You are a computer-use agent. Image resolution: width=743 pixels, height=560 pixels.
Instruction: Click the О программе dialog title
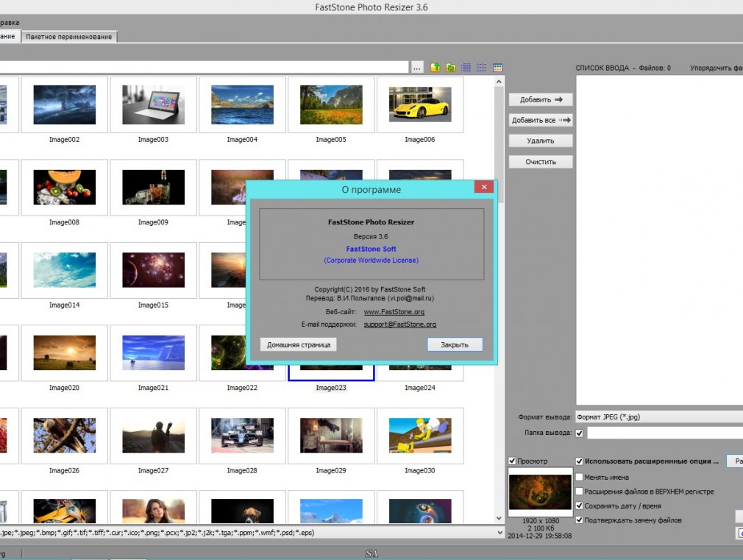(x=371, y=190)
